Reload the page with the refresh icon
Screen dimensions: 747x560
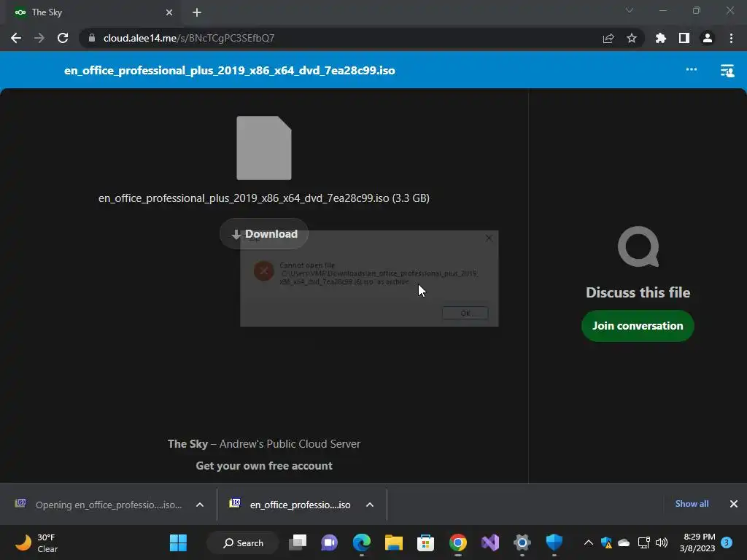[63, 38]
